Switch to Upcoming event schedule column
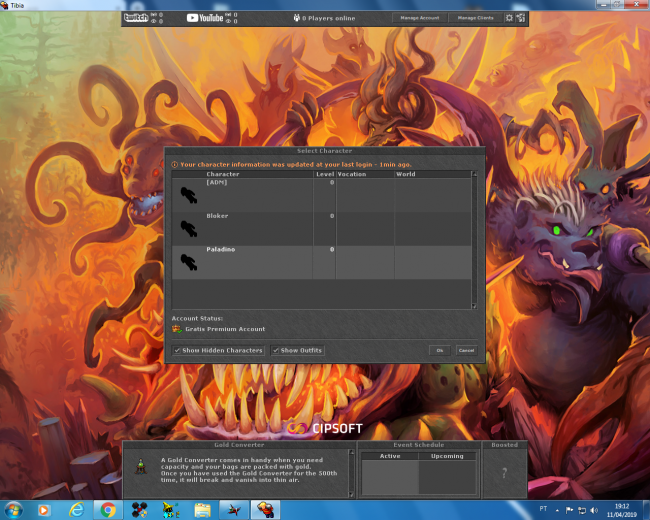The image size is (650, 520). point(447,456)
